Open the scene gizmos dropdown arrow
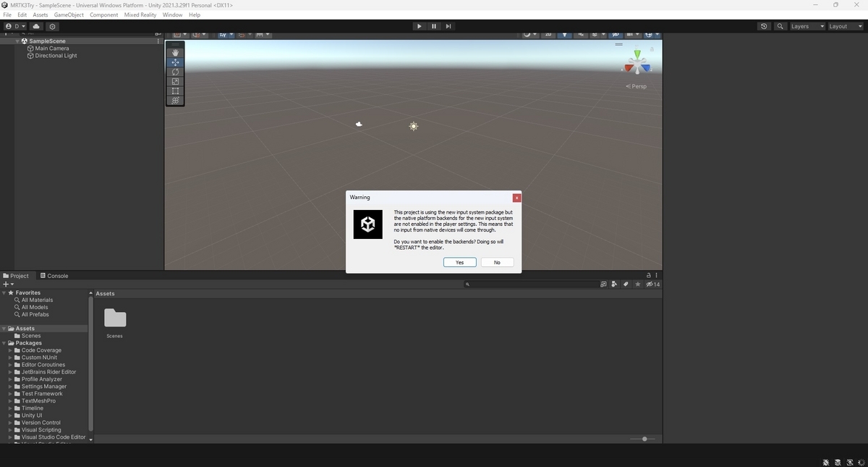The image size is (868, 467). click(657, 34)
